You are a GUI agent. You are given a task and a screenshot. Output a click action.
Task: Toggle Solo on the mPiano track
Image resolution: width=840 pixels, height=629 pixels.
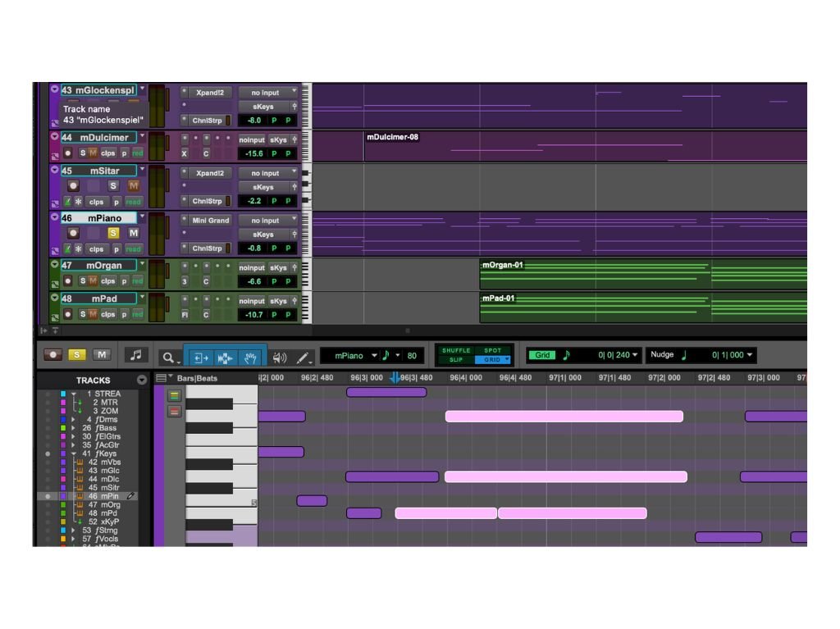coord(113,233)
